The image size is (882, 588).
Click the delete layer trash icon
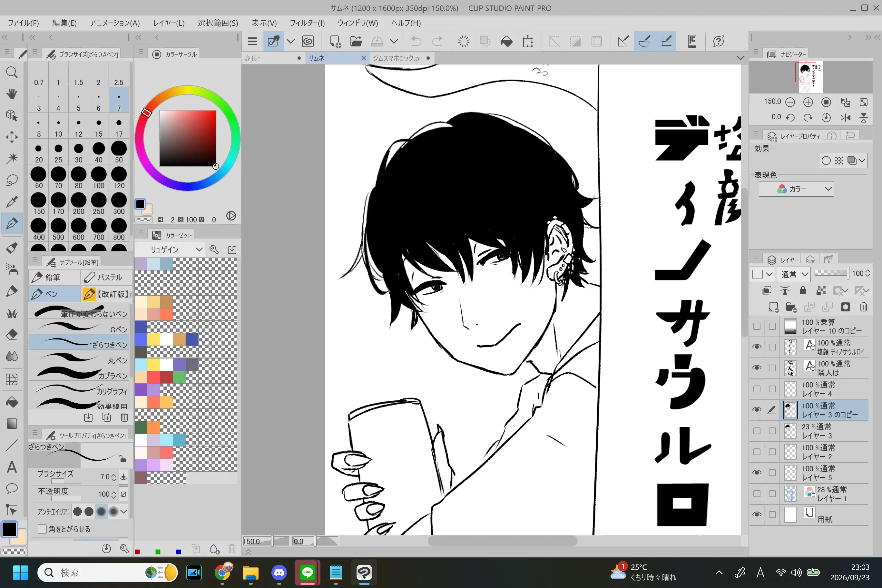pyautogui.click(x=863, y=307)
